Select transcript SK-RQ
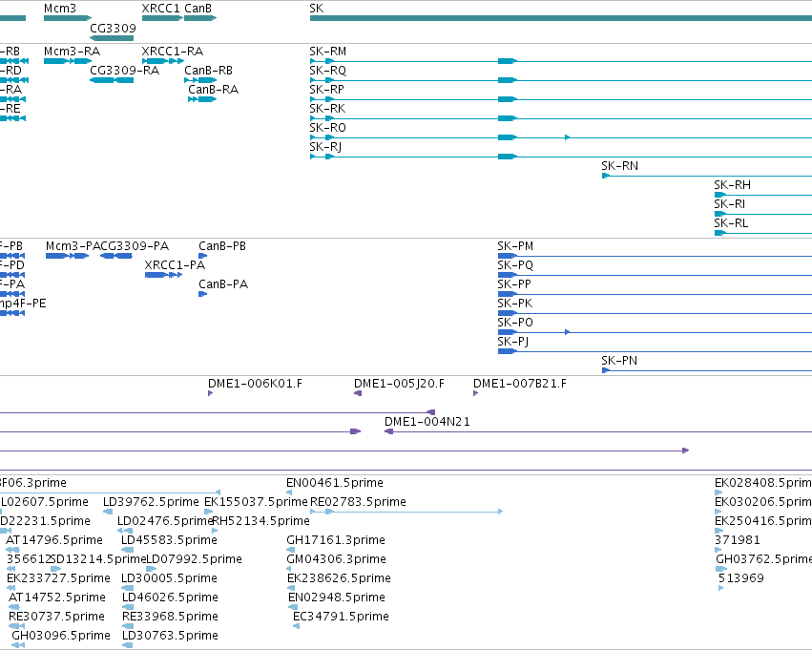Image resolution: width=812 pixels, height=650 pixels. 561,80
